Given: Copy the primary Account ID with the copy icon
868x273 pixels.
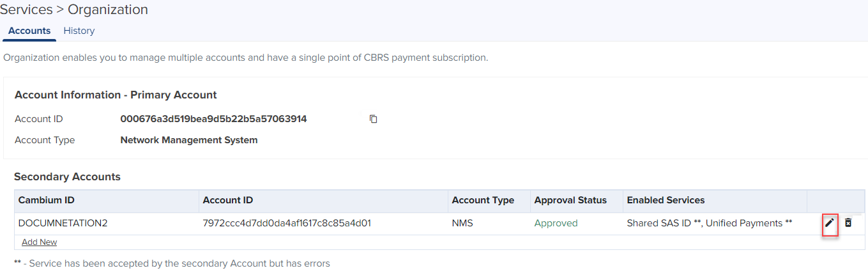Looking at the screenshot, I should pos(374,119).
